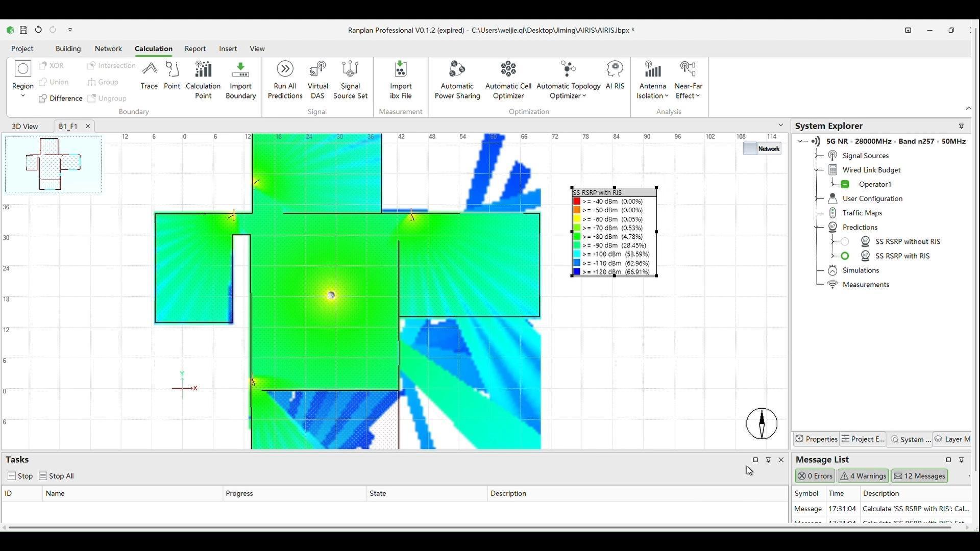Launch Automatic Power Sharing
980x551 pixels.
point(457,80)
